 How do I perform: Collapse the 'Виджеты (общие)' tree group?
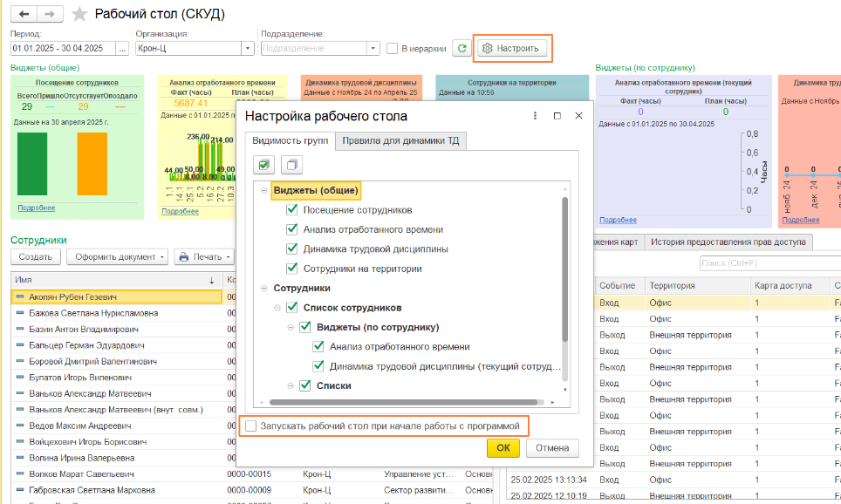263,191
